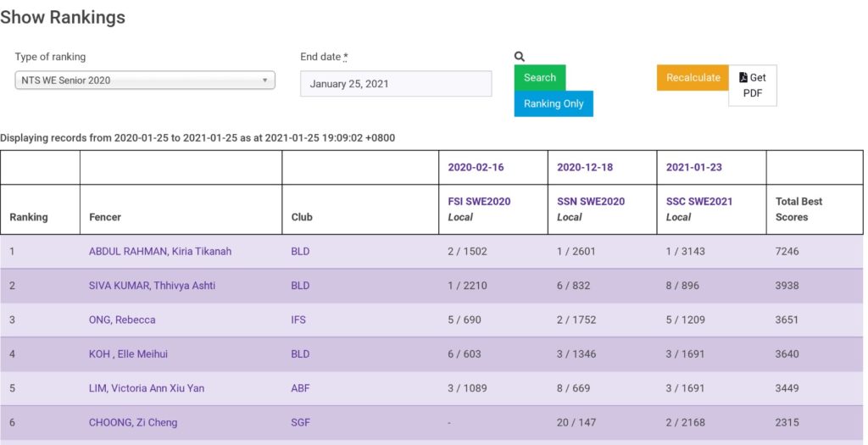Viewport: 868px width, 445px height.
Task: Click the PDF file icon
Action: pos(743,77)
